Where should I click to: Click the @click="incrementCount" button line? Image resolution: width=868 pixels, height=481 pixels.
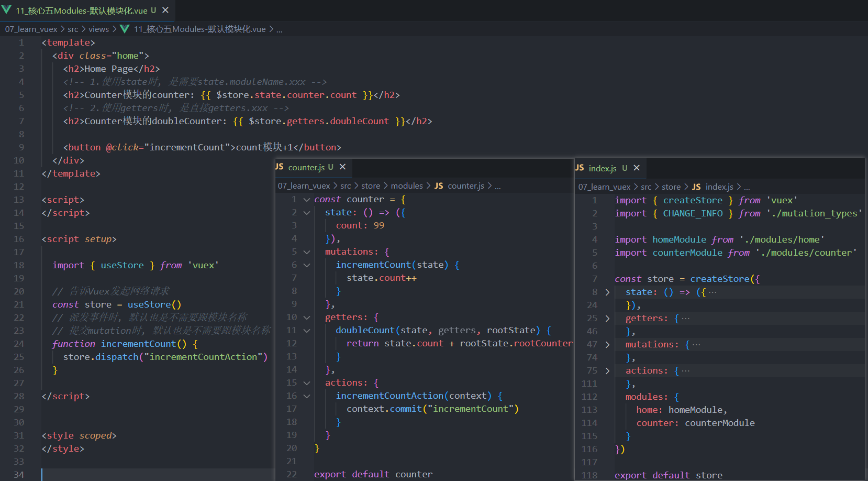(x=202, y=147)
